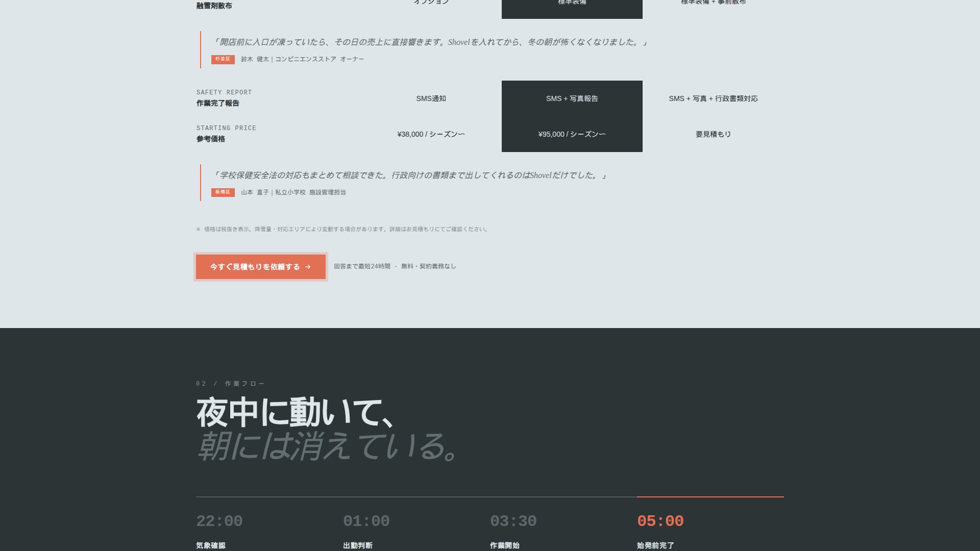Image resolution: width=980 pixels, height=551 pixels.
Task: Click the 山本 直子 testimonial author line
Action: 293,192
